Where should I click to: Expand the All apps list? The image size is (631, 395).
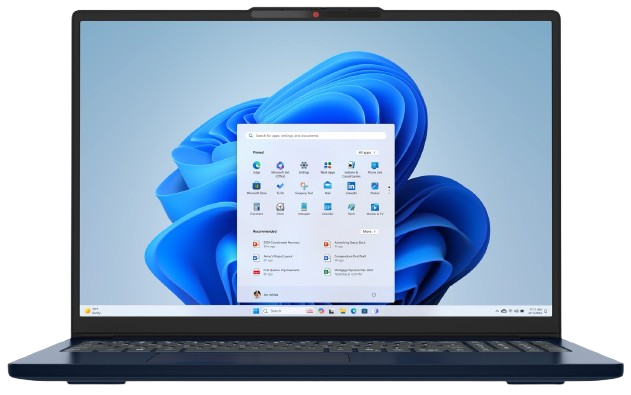pos(367,153)
